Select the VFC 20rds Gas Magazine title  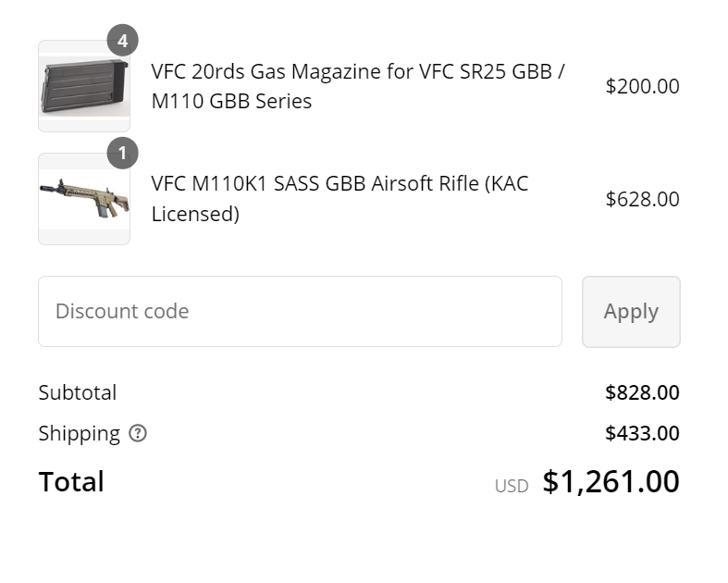(357, 72)
